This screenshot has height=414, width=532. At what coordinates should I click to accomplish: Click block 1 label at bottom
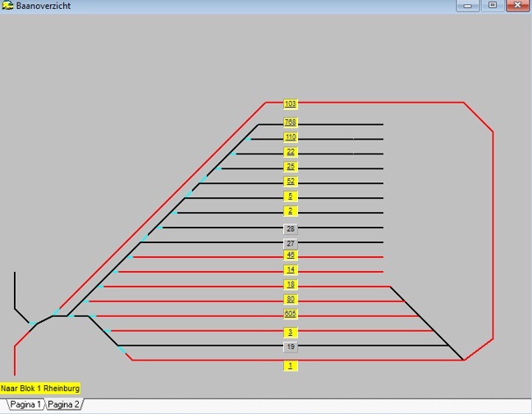(290, 365)
